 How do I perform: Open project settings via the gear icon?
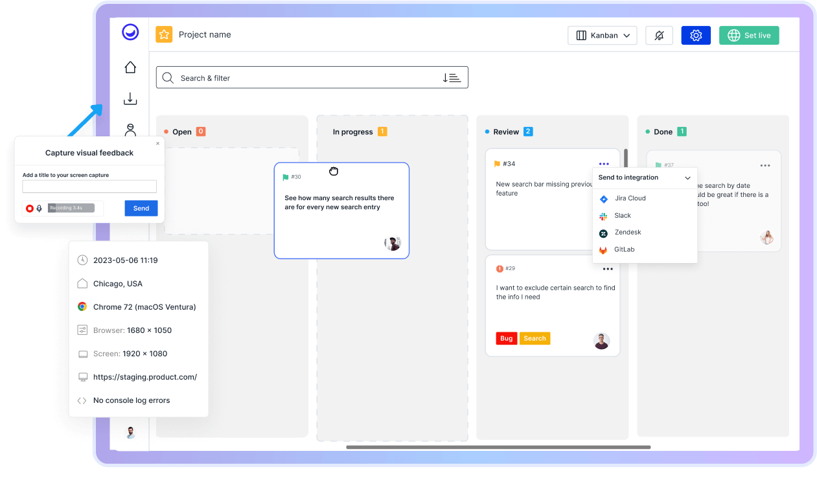point(696,35)
